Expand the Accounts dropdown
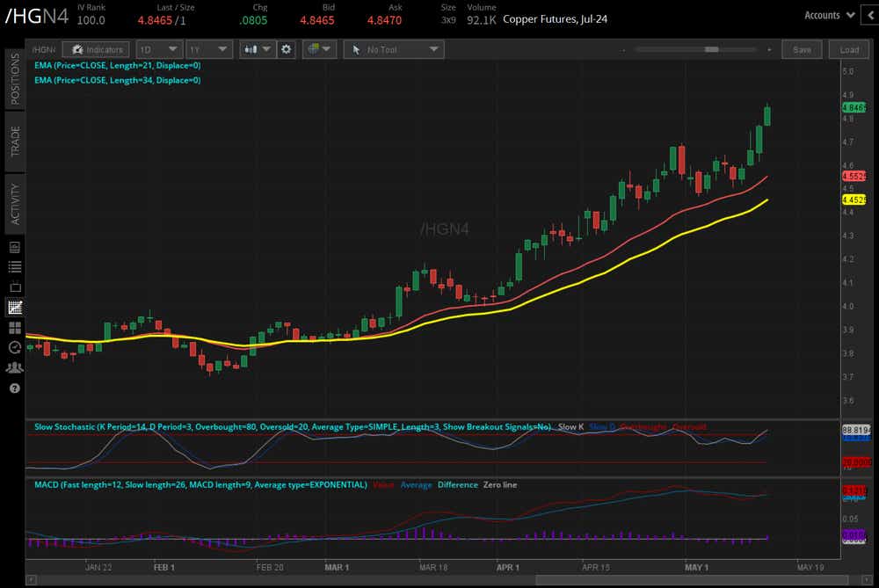This screenshot has height=588, width=879. click(x=829, y=15)
